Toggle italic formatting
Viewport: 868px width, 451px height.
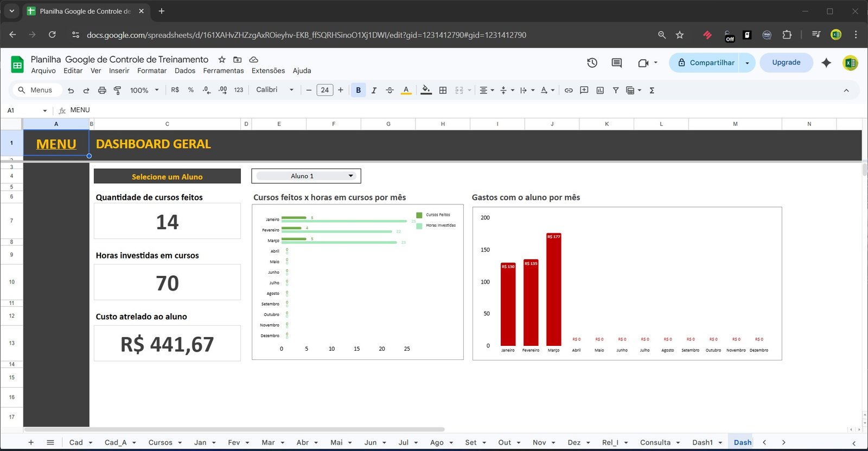374,90
